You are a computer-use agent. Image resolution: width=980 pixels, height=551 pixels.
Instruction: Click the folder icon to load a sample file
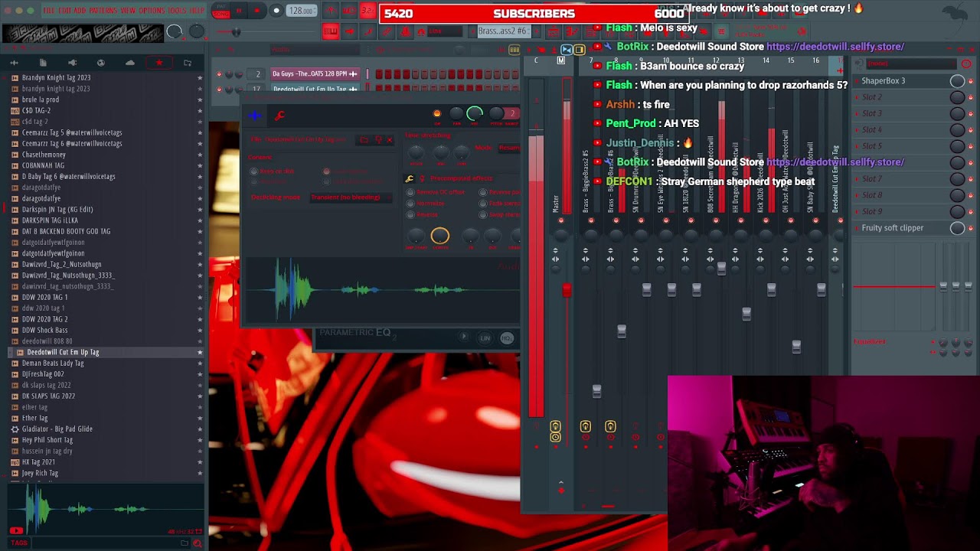tap(364, 140)
